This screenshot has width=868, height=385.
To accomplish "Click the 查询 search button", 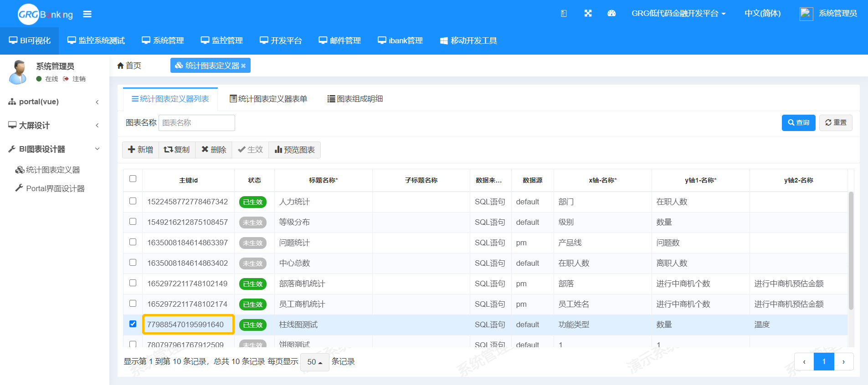I will [798, 122].
